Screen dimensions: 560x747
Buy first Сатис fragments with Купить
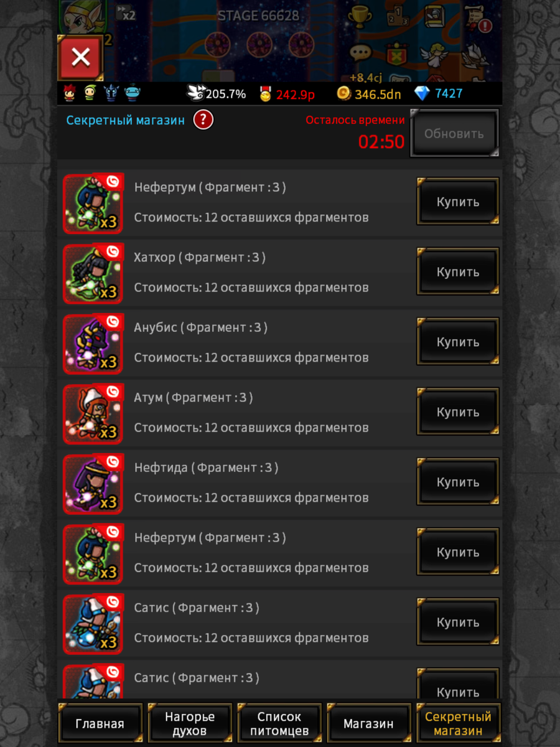[x=458, y=622]
